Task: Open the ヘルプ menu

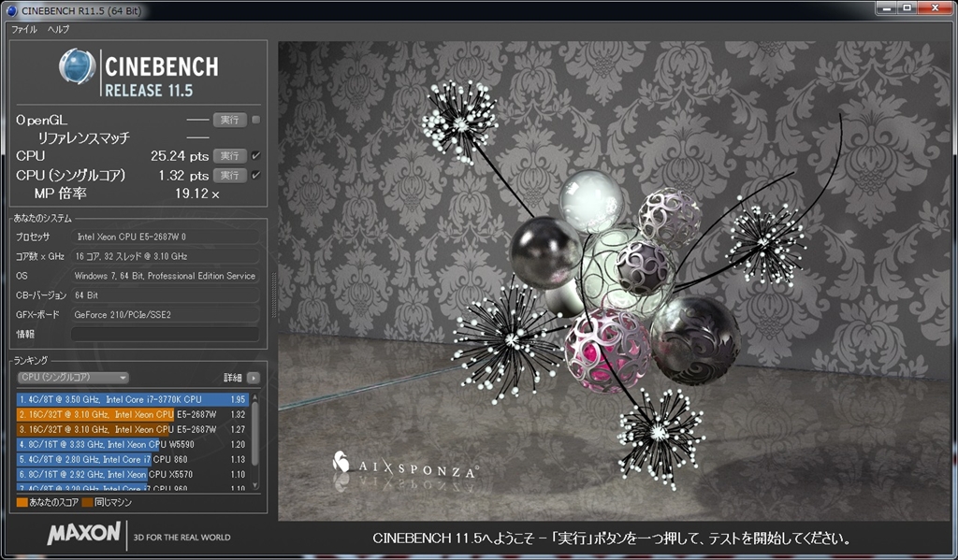Action: (58, 30)
